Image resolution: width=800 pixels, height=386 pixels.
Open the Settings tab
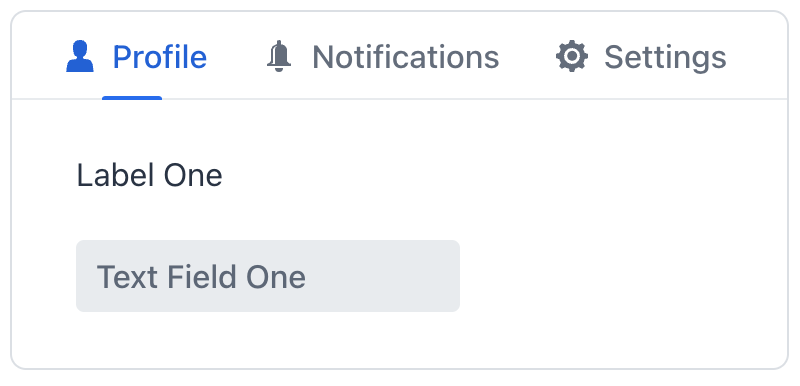[x=641, y=57]
